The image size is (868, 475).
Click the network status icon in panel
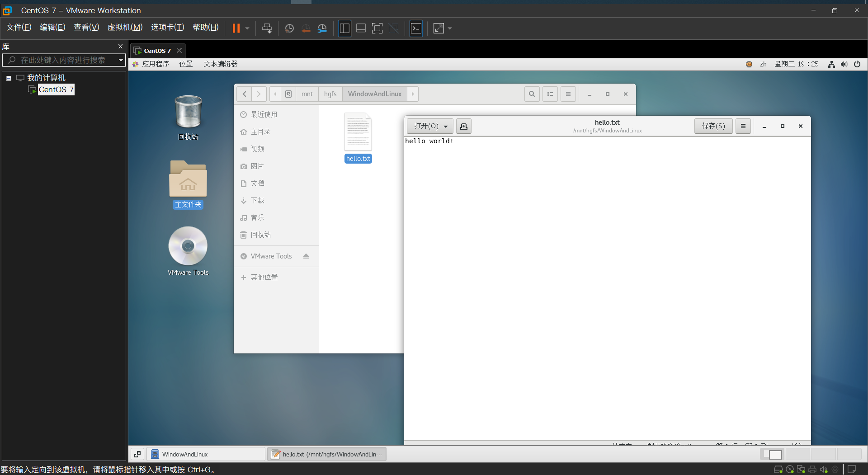[831, 64]
